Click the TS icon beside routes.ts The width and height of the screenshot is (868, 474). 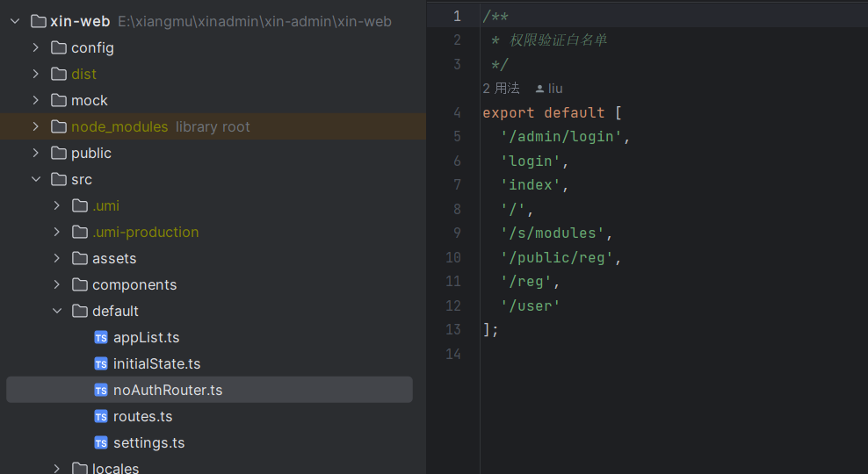click(x=101, y=417)
